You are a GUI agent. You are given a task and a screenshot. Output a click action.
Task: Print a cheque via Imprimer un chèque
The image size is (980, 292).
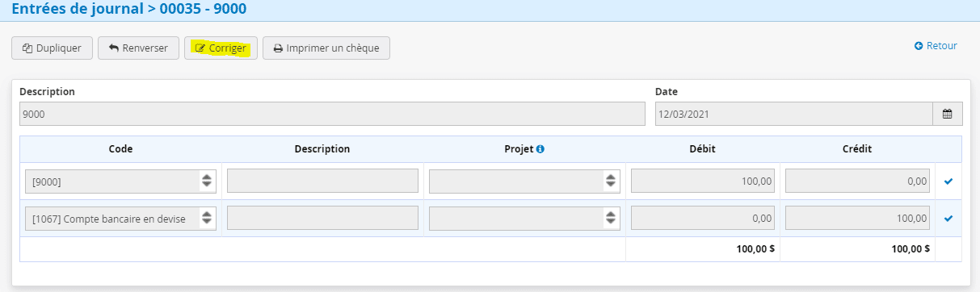[326, 48]
